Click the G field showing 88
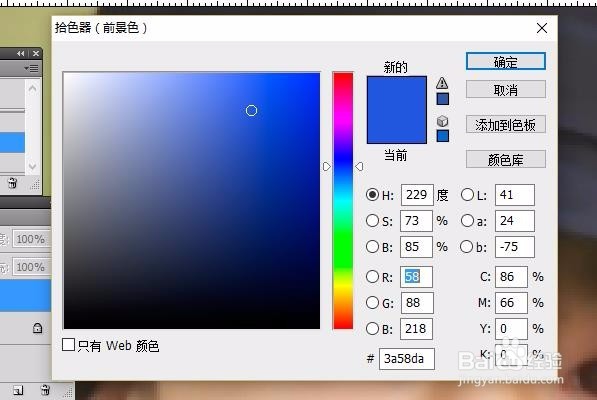The height and width of the screenshot is (400, 597). coord(417,303)
